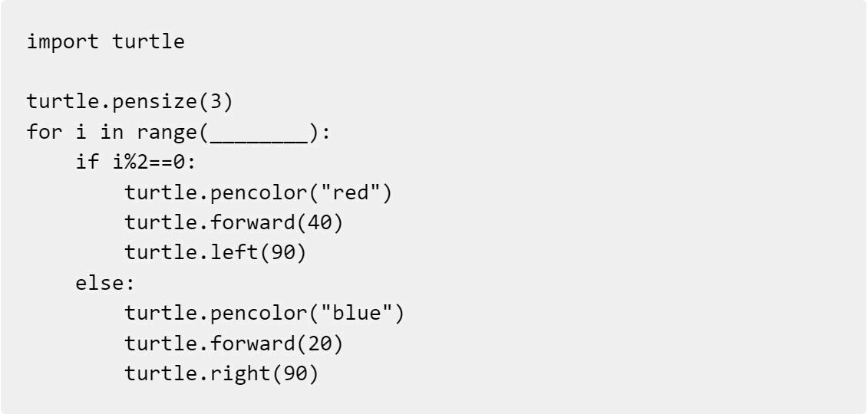Viewport: 868px width, 414px height.
Task: Click the word import
Action: 63,41
